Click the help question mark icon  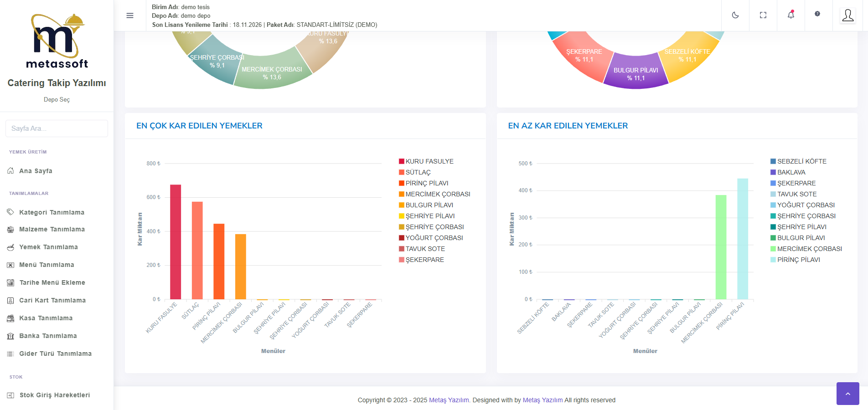(x=817, y=14)
